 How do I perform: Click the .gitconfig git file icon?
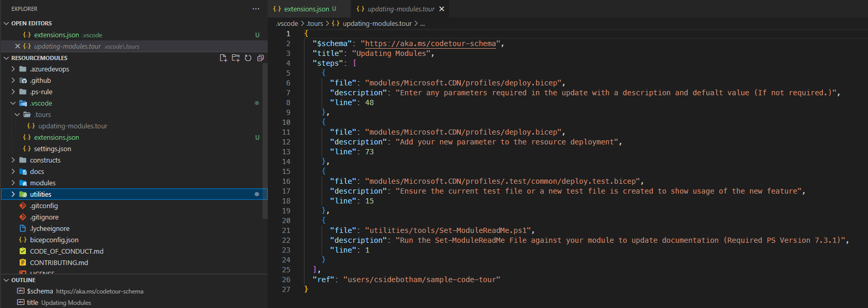tap(23, 206)
